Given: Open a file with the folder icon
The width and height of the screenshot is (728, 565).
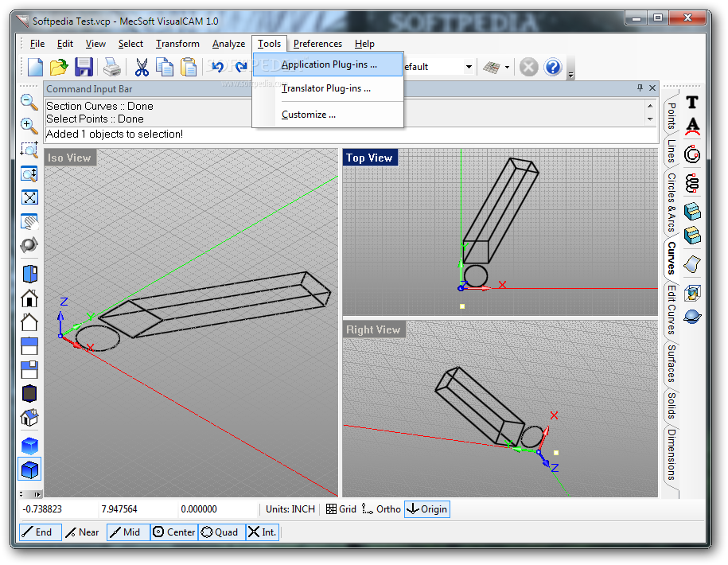Looking at the screenshot, I should 59,67.
